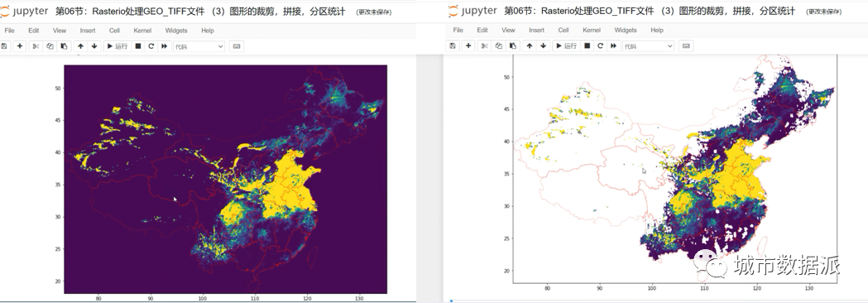
Task: Select white-background map plot in right notebook
Action: click(x=675, y=169)
